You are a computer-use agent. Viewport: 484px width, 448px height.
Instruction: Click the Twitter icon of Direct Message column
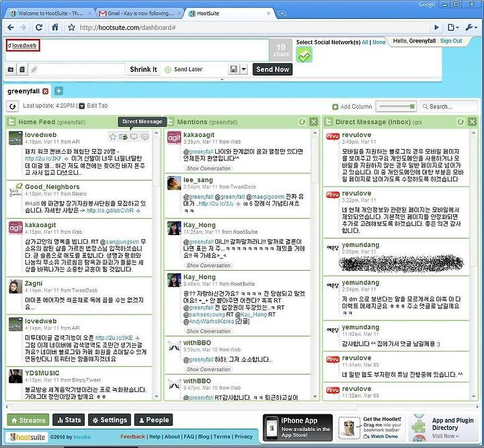328,122
